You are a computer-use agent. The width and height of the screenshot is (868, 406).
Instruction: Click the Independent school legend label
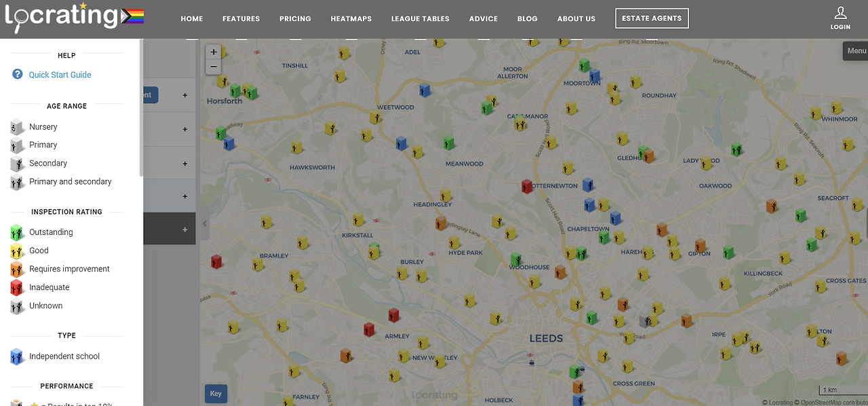[x=64, y=356]
